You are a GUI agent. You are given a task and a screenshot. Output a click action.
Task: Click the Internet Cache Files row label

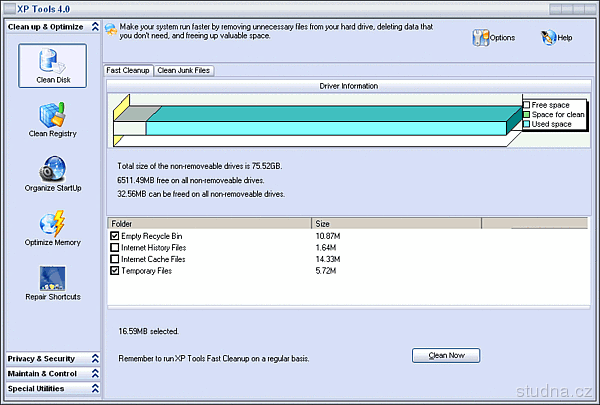(153, 259)
